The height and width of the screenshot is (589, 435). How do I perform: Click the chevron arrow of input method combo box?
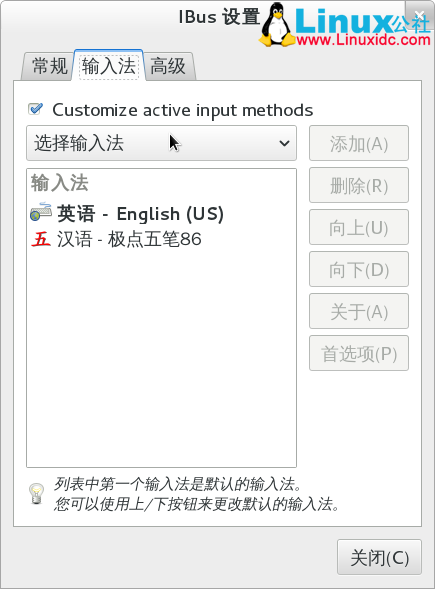284,143
